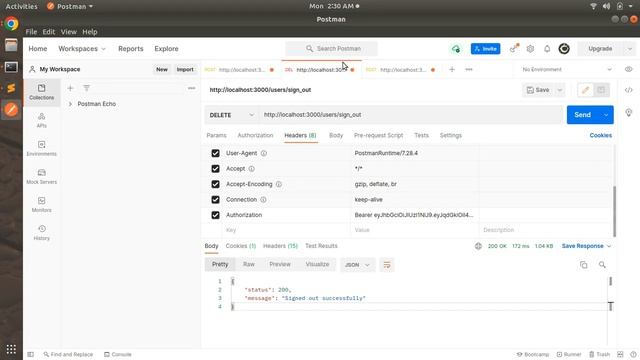The height and width of the screenshot is (360, 640).
Task: Open the code snippet panel icon
Action: tap(629, 90)
